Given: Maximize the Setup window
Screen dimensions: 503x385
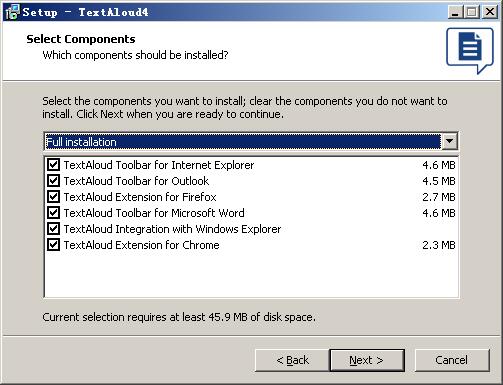Looking at the screenshot, I should tap(471, 12).
